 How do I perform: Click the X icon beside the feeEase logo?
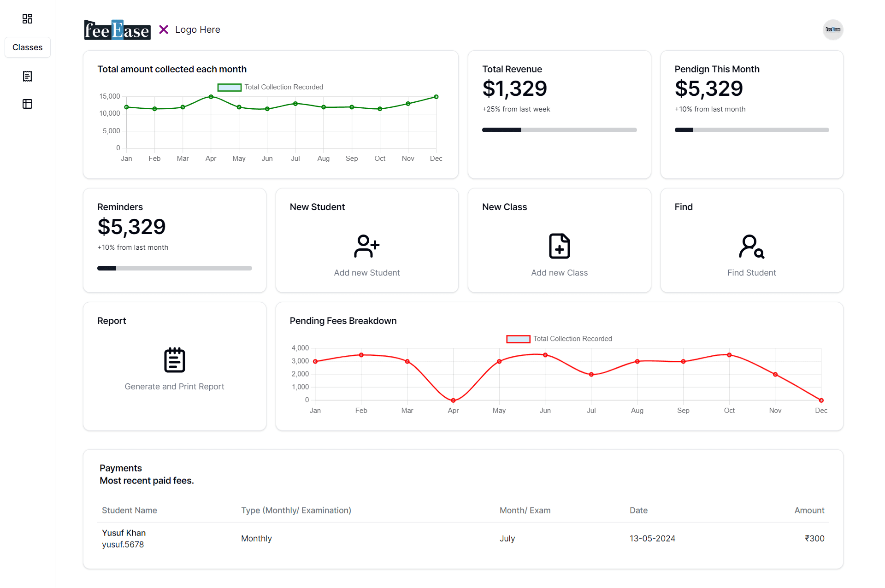(164, 29)
